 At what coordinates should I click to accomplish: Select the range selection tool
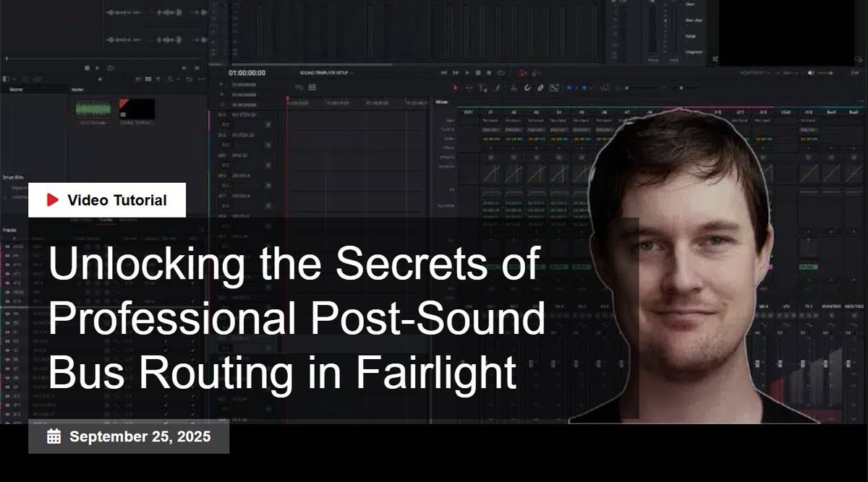pos(469,88)
